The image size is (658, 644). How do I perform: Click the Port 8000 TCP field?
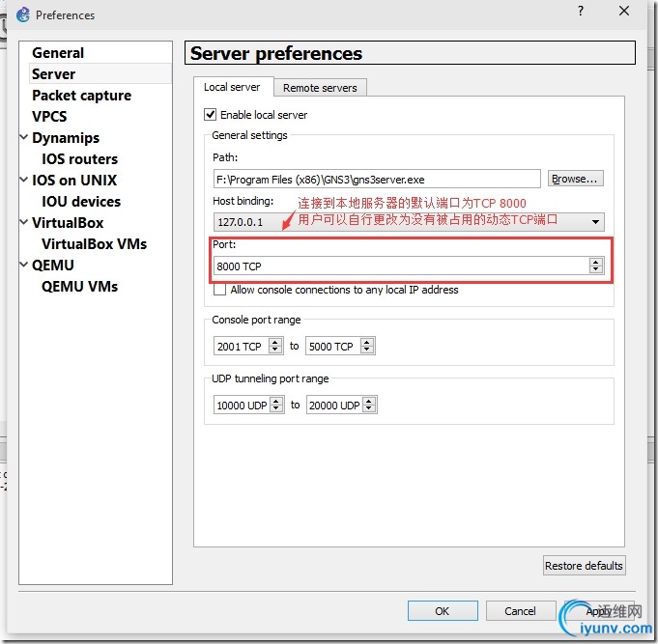401,266
